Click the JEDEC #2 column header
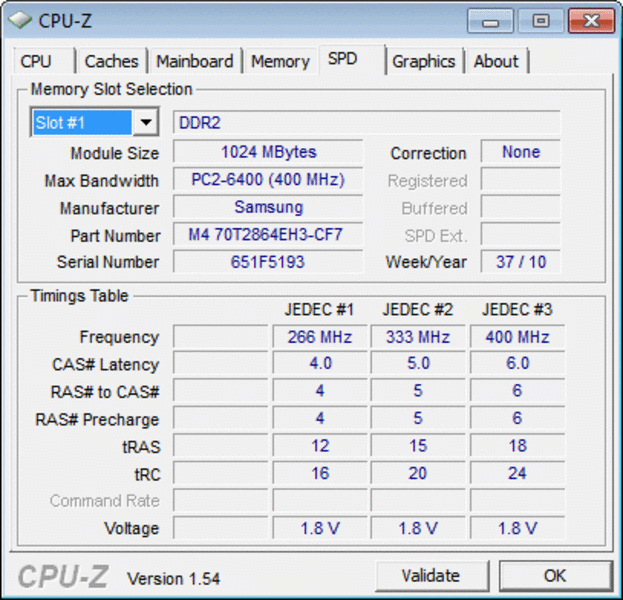Image resolution: width=623 pixels, height=600 pixels. 418,310
